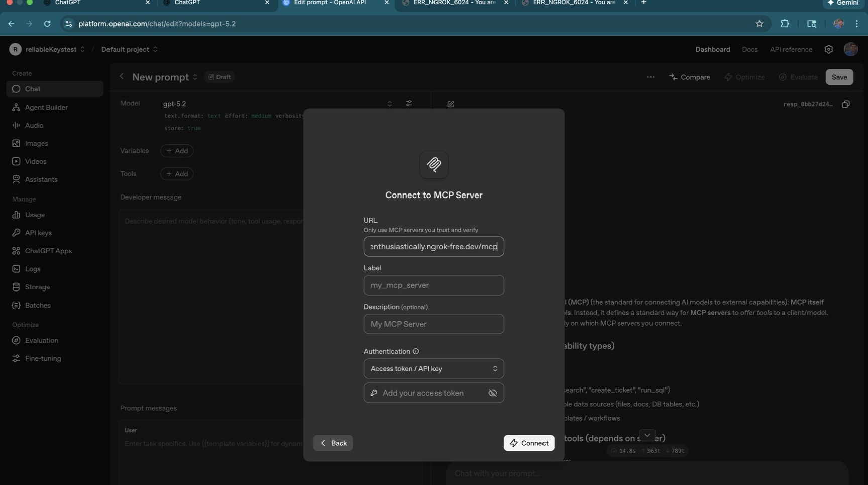Edit the developer message with the pencil icon

pos(450,104)
